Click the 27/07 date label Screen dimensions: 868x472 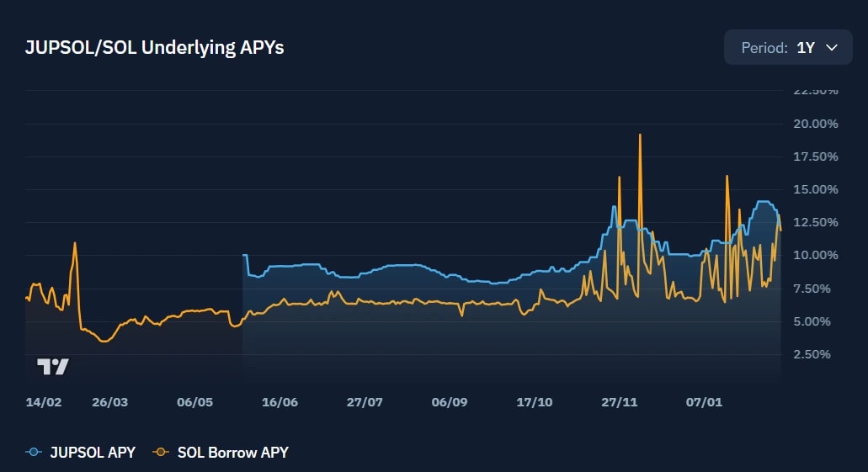pyautogui.click(x=365, y=402)
